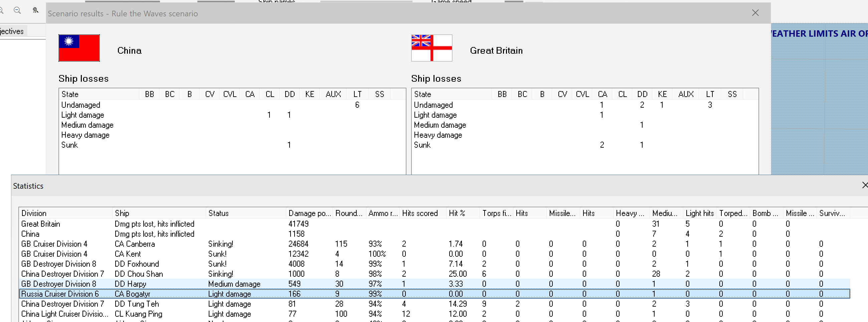Select the CA Canberra row
868x322 pixels.
click(135, 244)
